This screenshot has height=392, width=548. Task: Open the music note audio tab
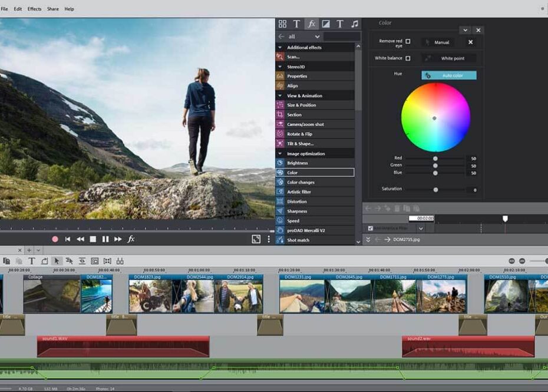354,24
